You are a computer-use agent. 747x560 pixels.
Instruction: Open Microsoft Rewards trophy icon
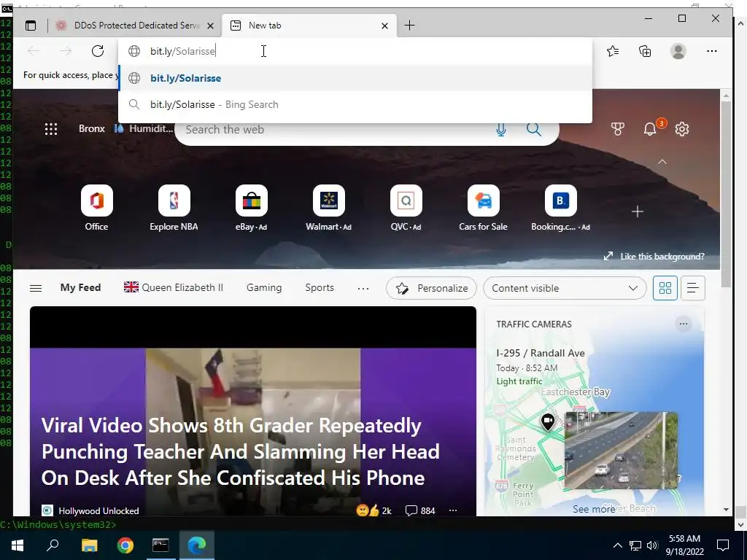coord(617,129)
